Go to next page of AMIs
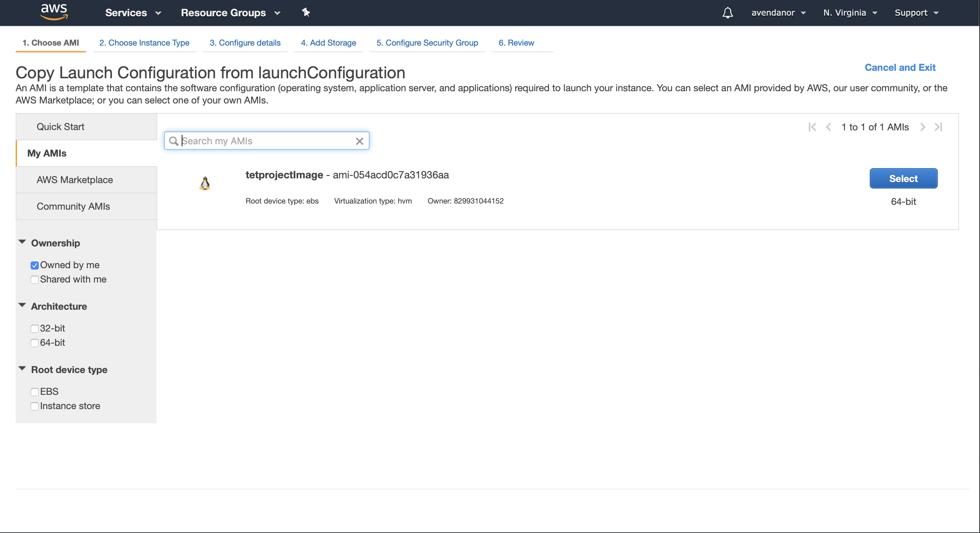 (x=922, y=127)
